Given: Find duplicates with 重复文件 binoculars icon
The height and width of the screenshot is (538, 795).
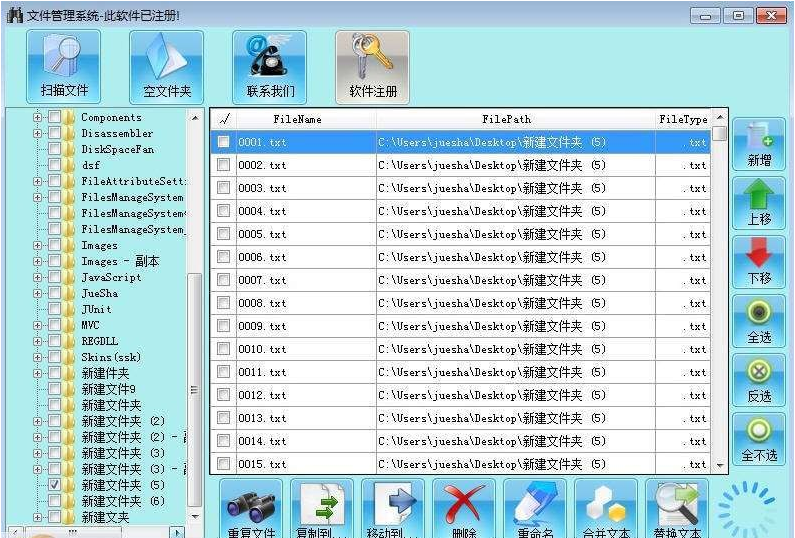Looking at the screenshot, I should [250, 508].
